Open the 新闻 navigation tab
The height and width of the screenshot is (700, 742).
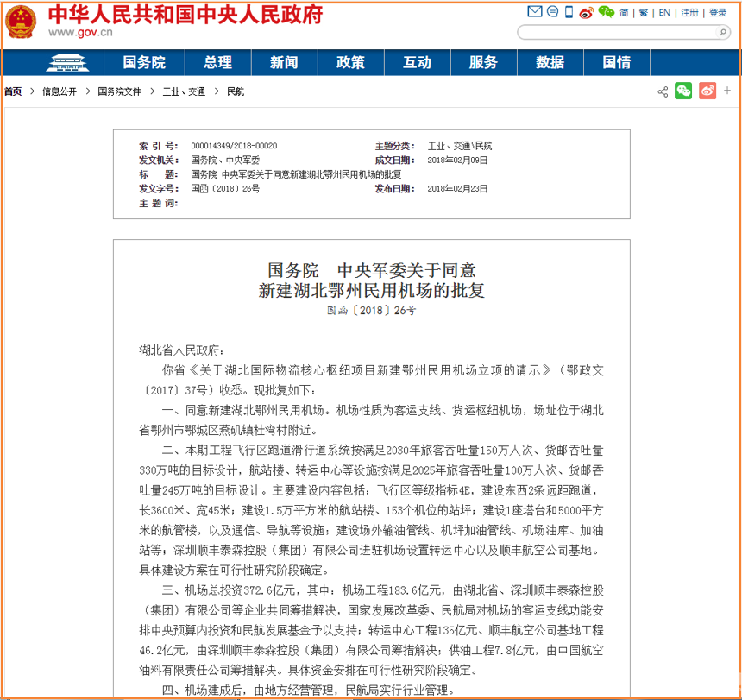point(284,62)
